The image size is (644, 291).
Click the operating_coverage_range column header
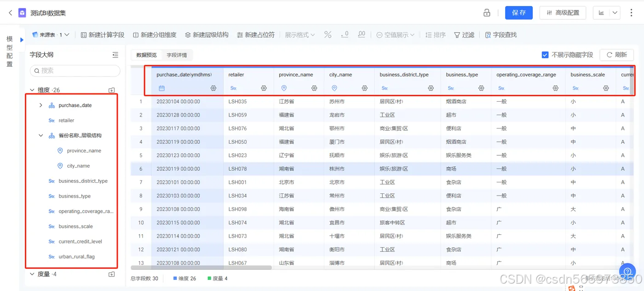pos(526,75)
